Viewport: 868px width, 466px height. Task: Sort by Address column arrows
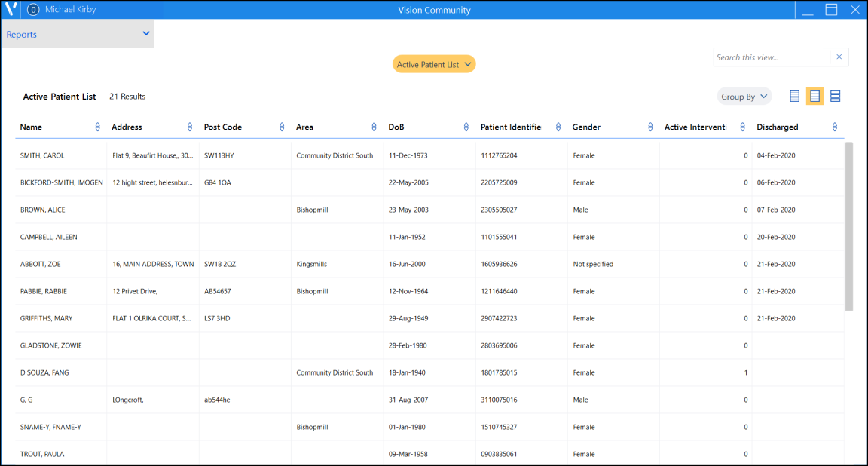[189, 127]
